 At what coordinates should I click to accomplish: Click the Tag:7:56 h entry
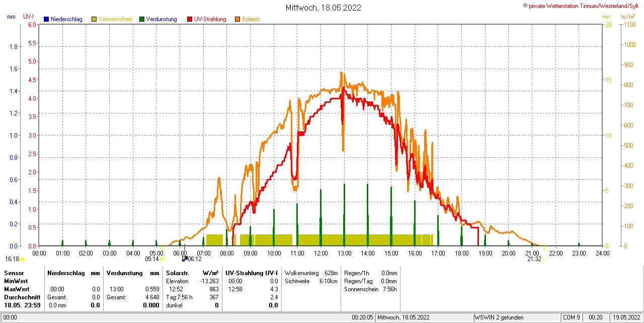tap(179, 297)
